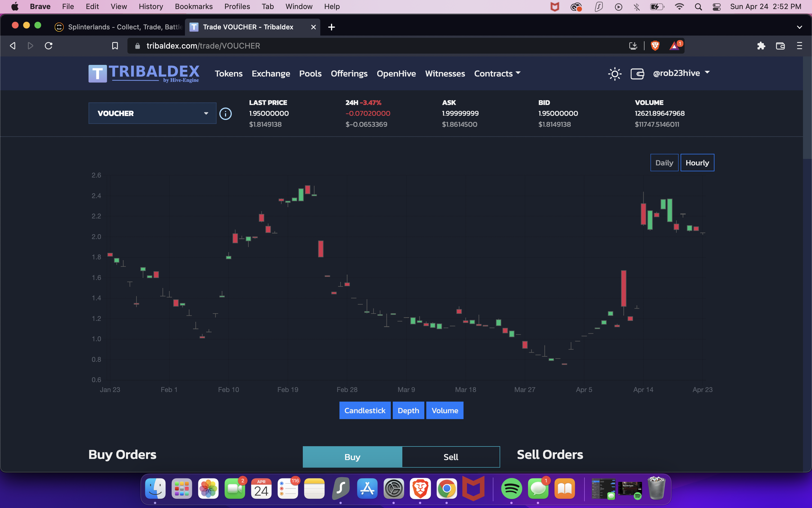Click the install app icon in address bar
Image resolution: width=812 pixels, height=508 pixels.
(x=633, y=46)
